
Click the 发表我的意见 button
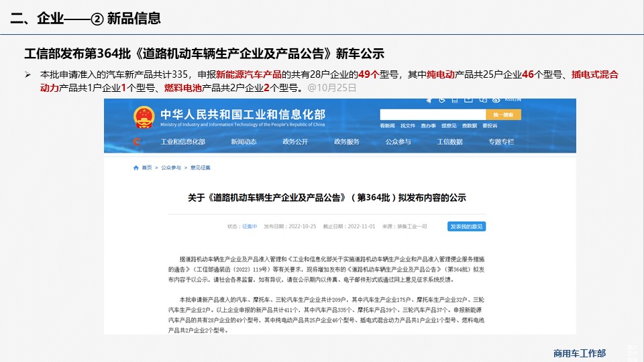[x=467, y=227]
